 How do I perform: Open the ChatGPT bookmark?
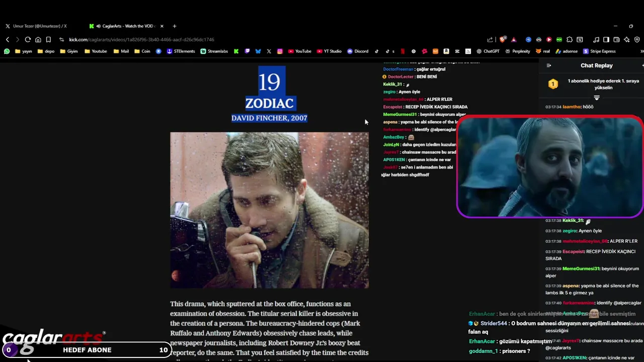[488, 51]
